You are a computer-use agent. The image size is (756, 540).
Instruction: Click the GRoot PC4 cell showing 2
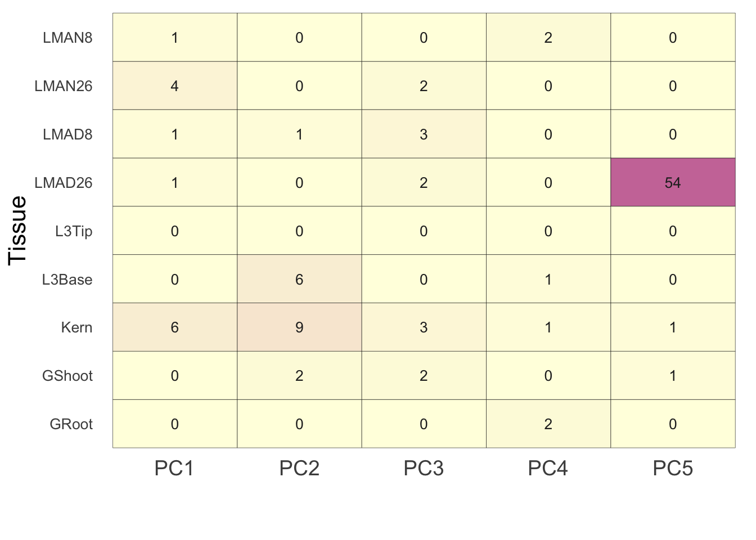[548, 424]
